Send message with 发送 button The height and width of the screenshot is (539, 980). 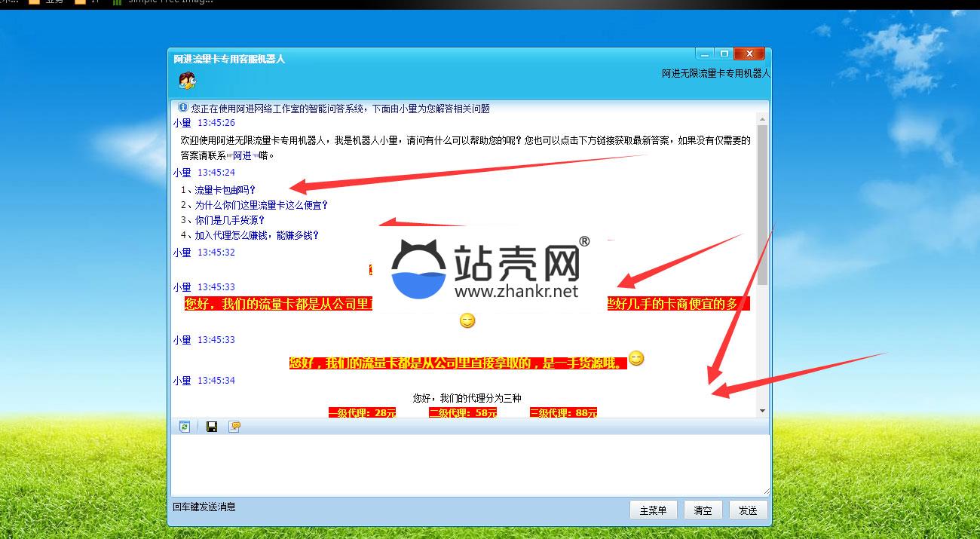(748, 510)
